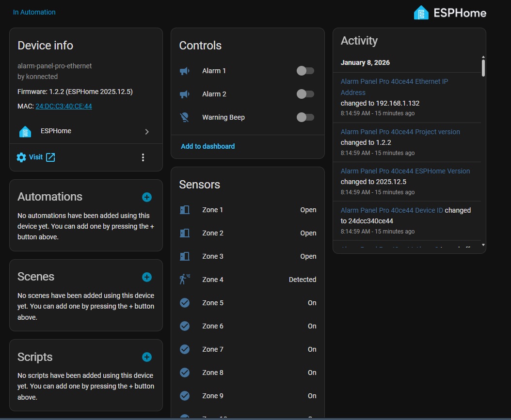Click the Alarm 1 bullhorn icon
511x420 pixels.
[185, 71]
